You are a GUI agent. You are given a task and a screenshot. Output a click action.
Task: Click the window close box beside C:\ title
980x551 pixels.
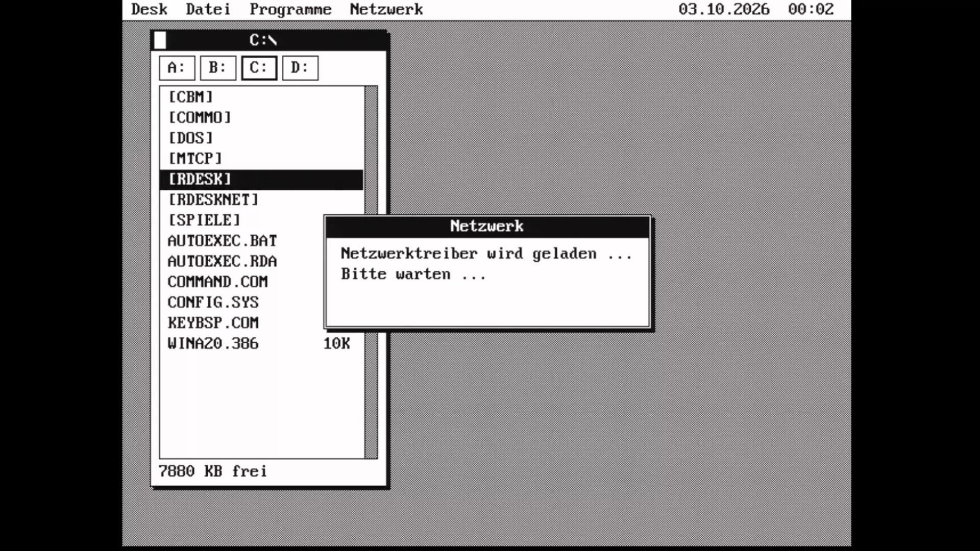[160, 40]
